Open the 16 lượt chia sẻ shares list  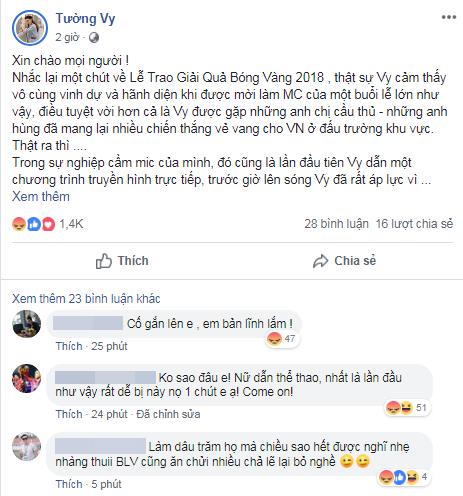[414, 224]
